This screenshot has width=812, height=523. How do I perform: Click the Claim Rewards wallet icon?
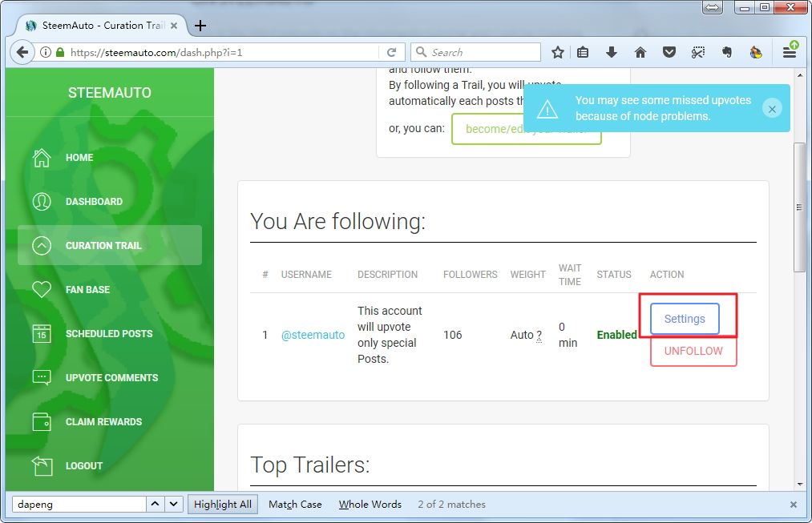42,421
